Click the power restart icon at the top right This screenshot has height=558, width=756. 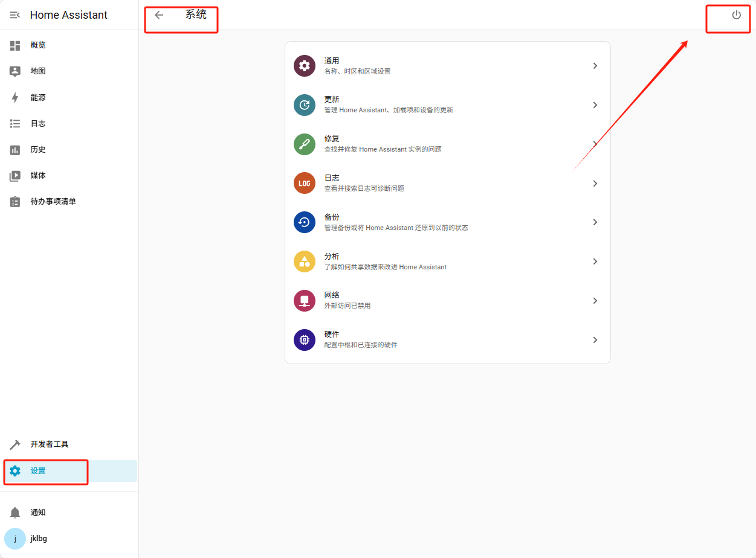click(x=736, y=15)
